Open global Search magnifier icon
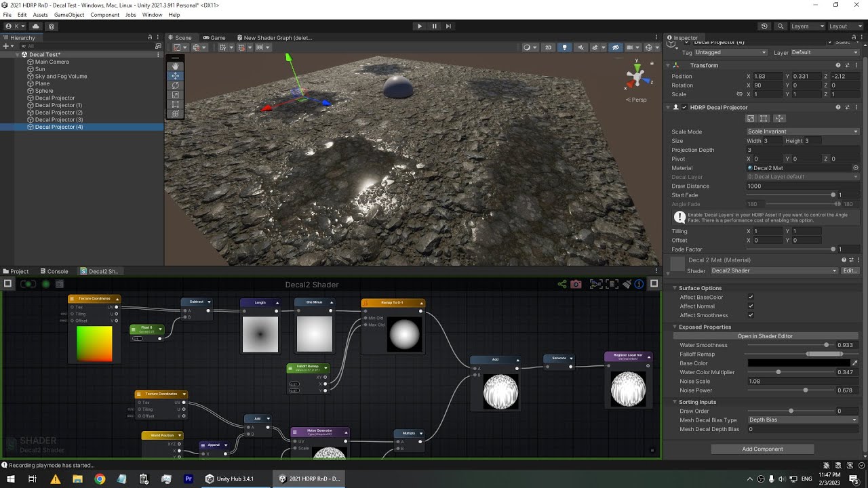 pos(779,26)
